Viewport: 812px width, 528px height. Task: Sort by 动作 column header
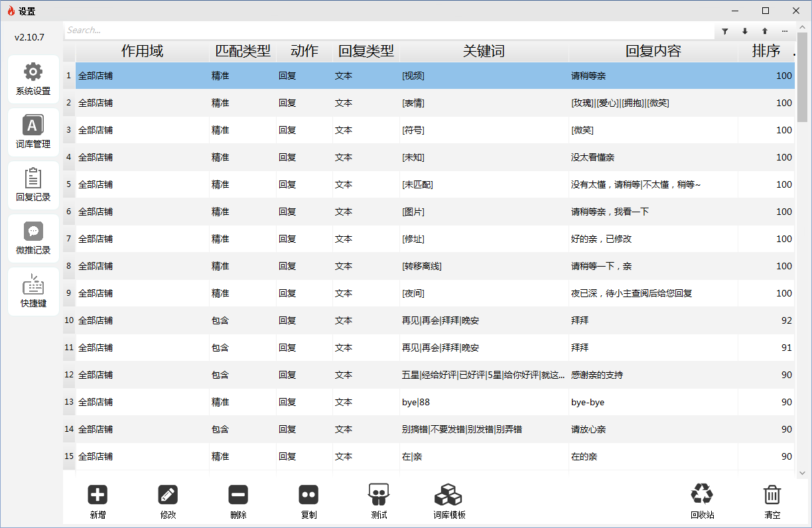(304, 51)
